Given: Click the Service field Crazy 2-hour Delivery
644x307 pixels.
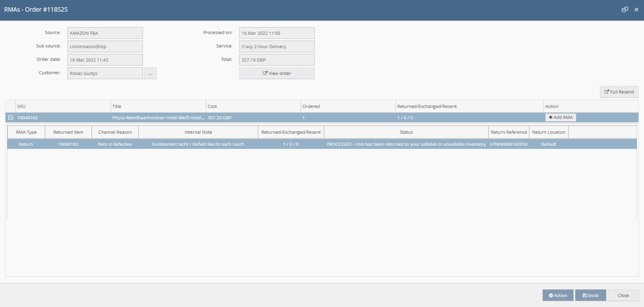Looking at the screenshot, I should tap(277, 46).
